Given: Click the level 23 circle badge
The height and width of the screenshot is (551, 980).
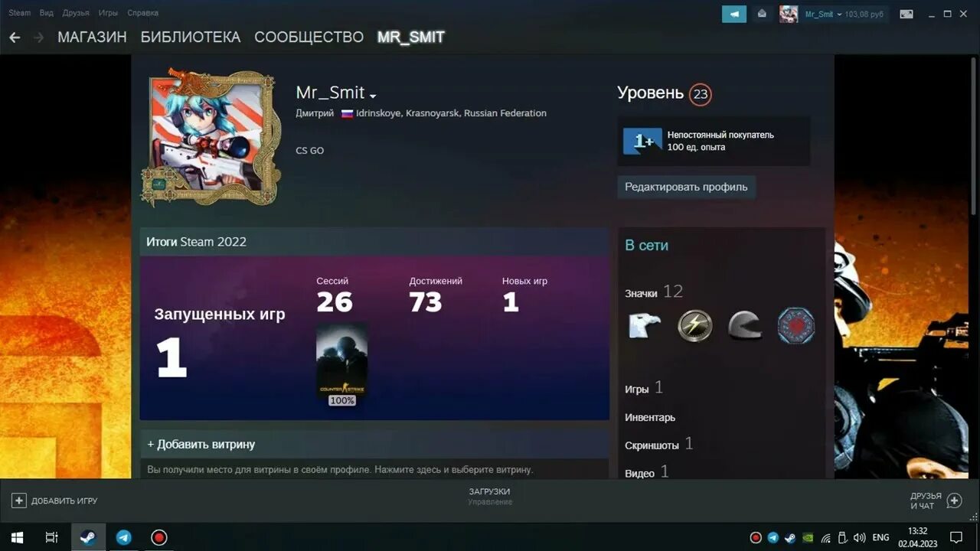Looking at the screenshot, I should 700,94.
